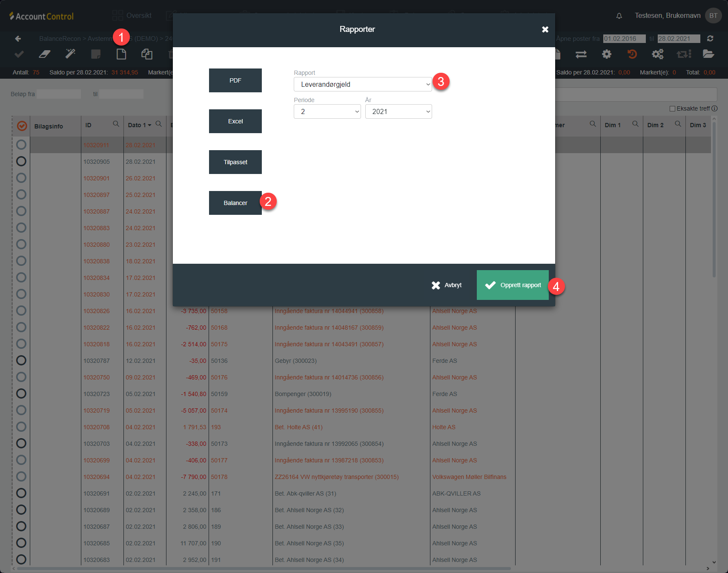
Task: Open the Periode dropdown
Action: 327,111
